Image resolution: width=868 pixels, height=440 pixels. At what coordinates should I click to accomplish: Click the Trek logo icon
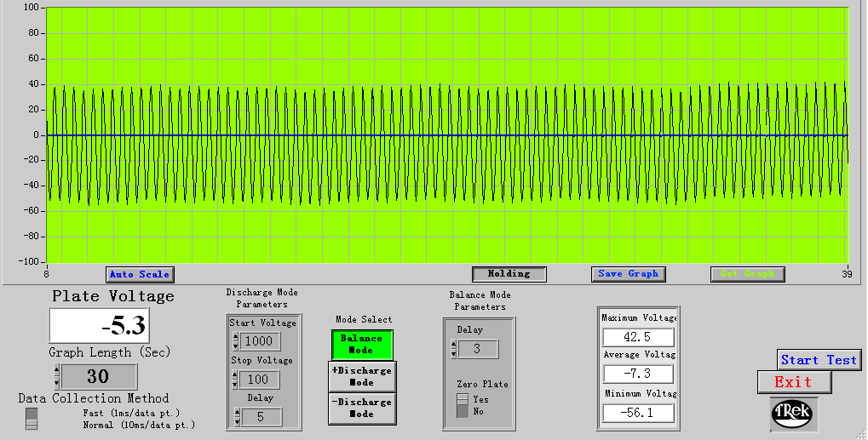click(794, 413)
